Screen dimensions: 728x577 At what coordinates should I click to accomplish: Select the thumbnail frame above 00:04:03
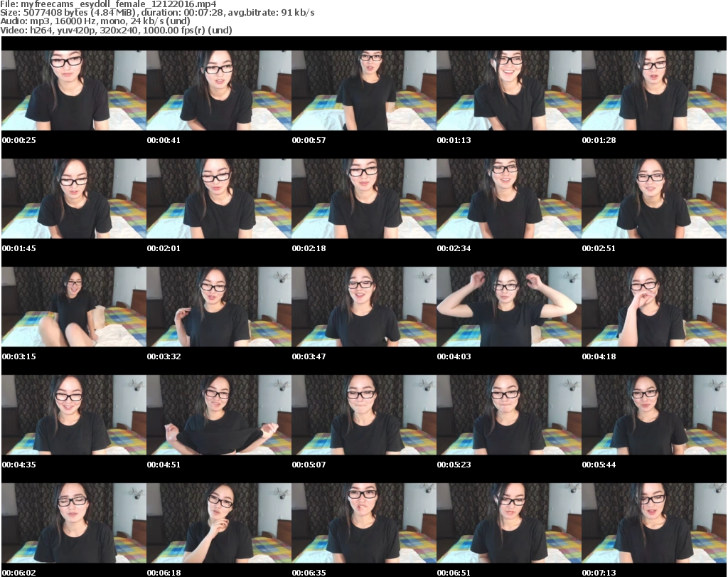[x=509, y=307]
